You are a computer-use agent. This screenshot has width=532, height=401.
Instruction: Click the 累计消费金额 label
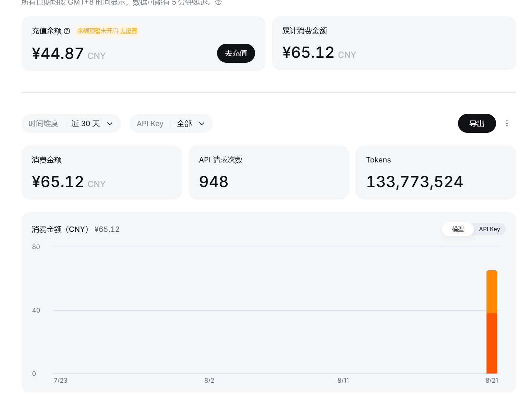tap(304, 31)
